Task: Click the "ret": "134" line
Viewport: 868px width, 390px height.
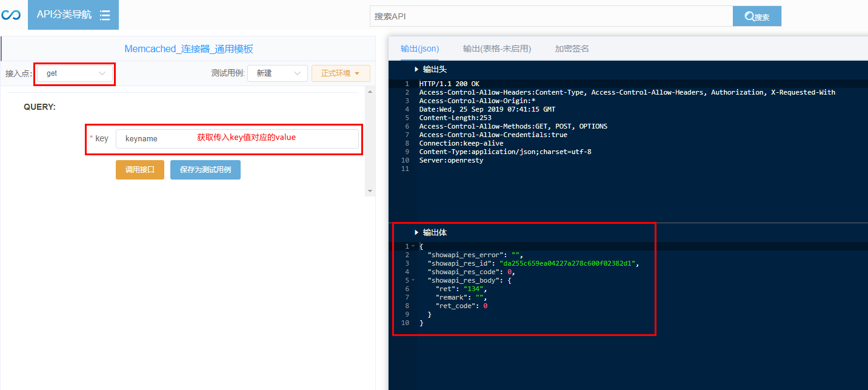Action: point(461,289)
